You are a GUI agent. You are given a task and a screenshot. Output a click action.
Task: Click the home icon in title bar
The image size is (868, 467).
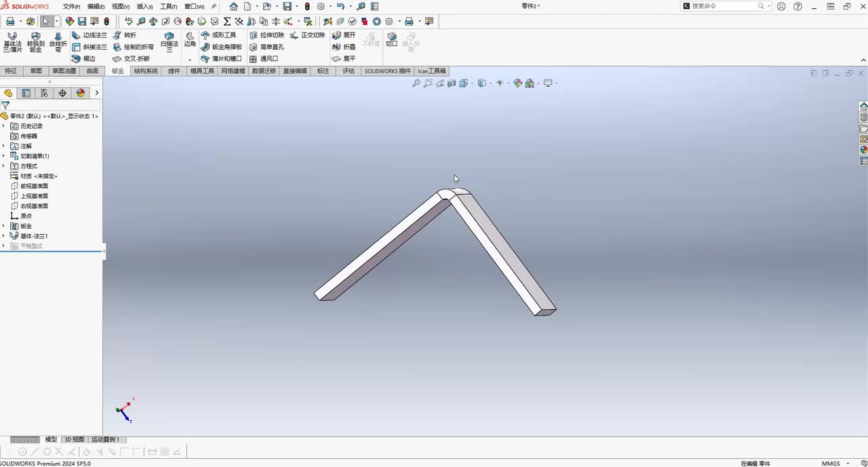233,6
